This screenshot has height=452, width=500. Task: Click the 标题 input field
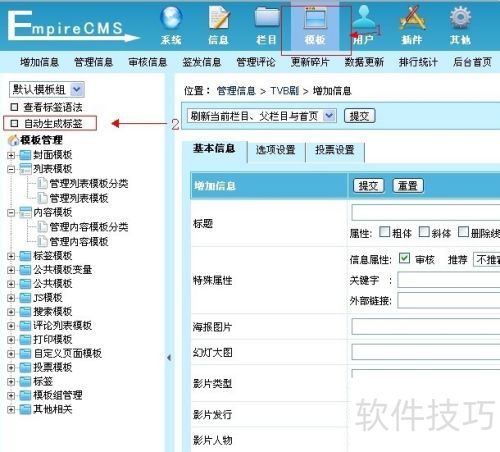pyautogui.click(x=426, y=212)
